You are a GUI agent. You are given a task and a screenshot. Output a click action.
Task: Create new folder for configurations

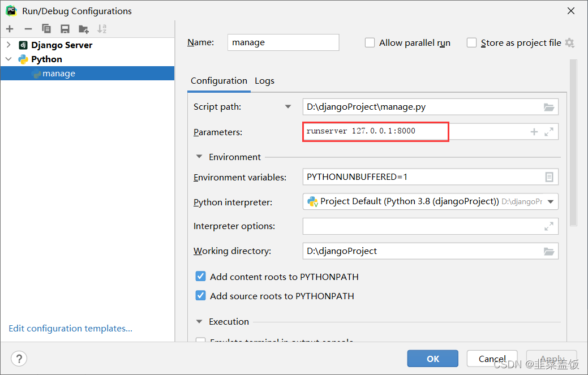tap(83, 29)
